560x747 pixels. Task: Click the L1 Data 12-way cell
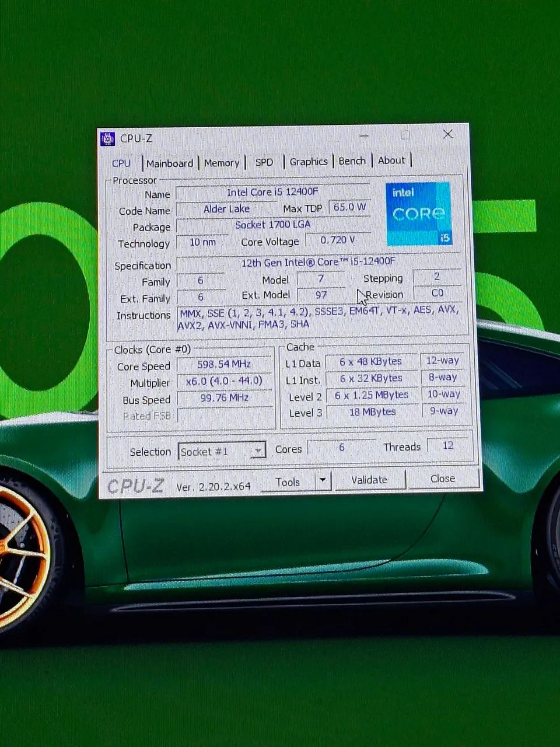(443, 361)
